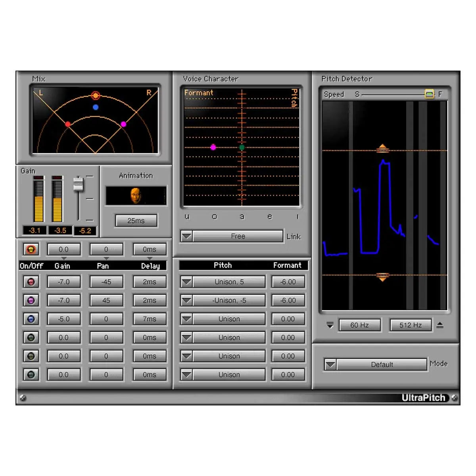Open the Free formant mode dropdown

(x=186, y=236)
